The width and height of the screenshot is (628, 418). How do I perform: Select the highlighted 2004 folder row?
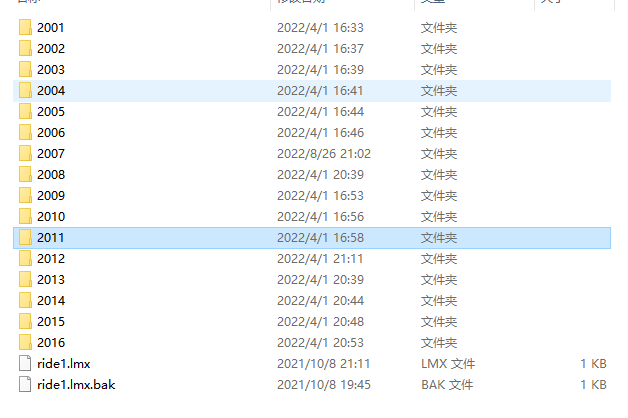tap(312, 91)
